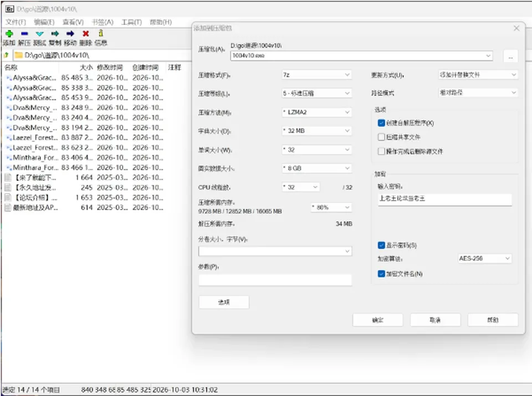Toggle the 加密文件名(N) checkbox
This screenshot has height=396, width=532.
(381, 274)
